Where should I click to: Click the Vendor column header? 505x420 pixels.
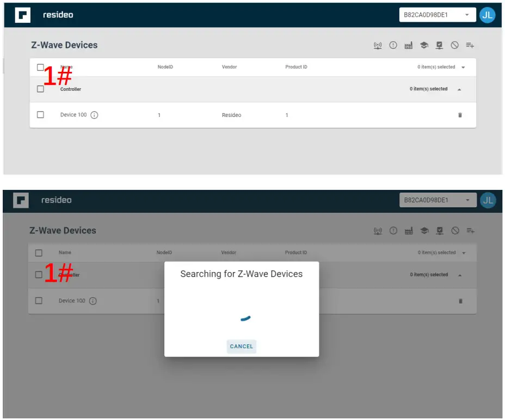(229, 67)
